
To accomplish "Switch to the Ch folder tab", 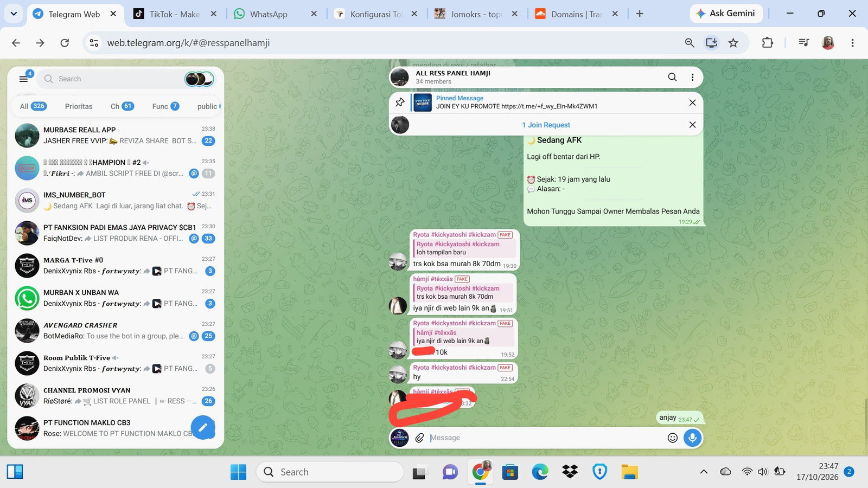I will [x=122, y=106].
